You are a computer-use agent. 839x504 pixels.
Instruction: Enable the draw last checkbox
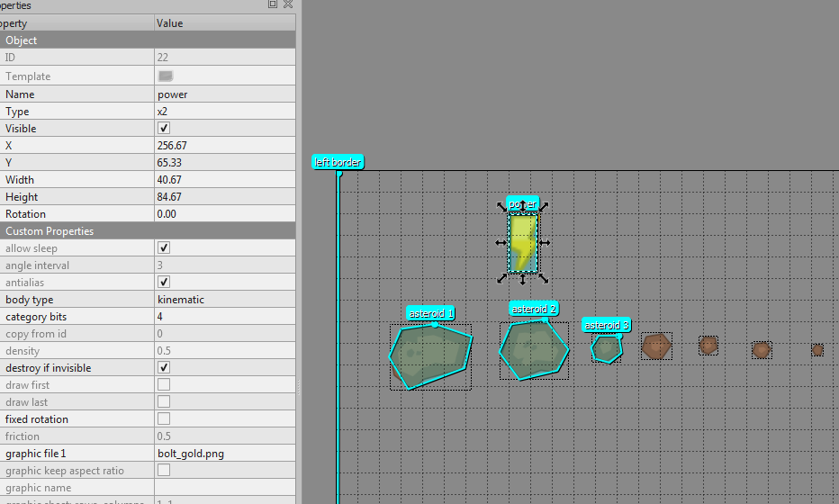pos(164,402)
